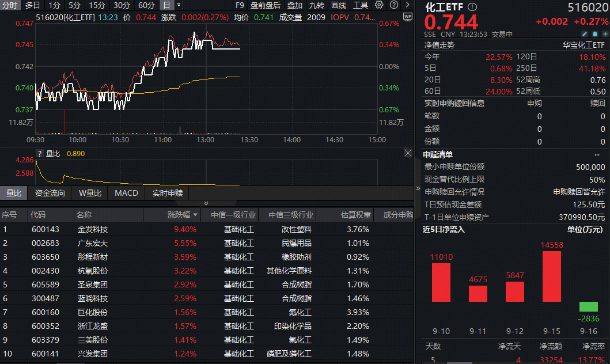Click the plus icon to add 化工ETF
This screenshot has height=364, width=610.
(605, 35)
